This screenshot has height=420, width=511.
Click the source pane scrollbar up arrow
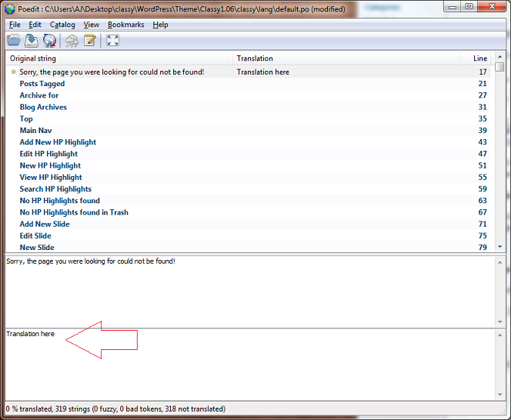[500, 262]
